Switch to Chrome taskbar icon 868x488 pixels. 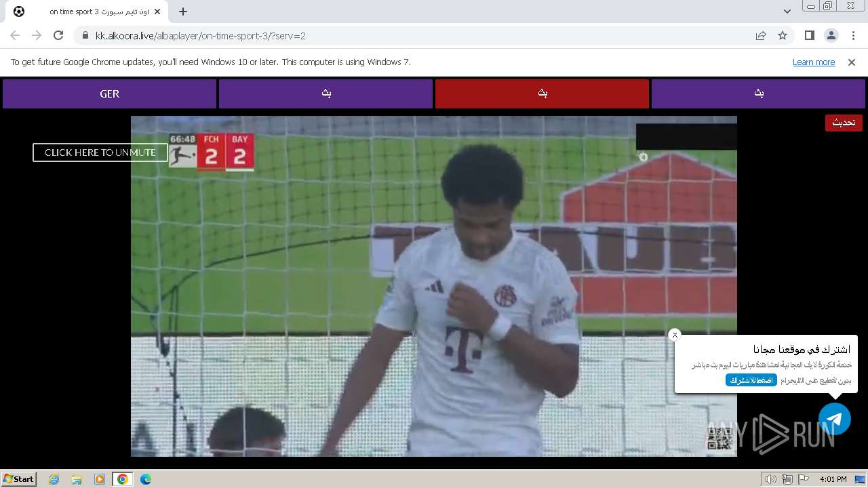[x=123, y=479]
